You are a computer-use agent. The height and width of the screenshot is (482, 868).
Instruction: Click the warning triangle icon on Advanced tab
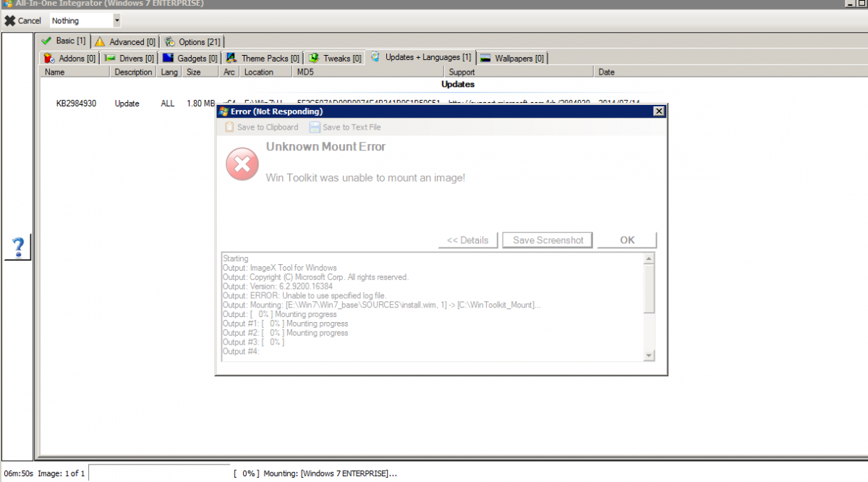coord(100,42)
